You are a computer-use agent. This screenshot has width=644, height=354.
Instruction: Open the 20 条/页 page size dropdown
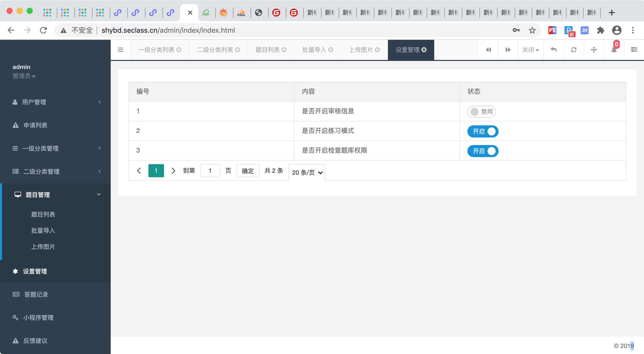[x=307, y=172]
